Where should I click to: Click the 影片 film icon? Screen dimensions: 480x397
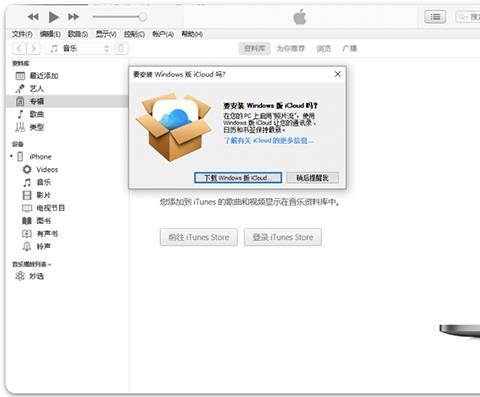click(x=27, y=195)
